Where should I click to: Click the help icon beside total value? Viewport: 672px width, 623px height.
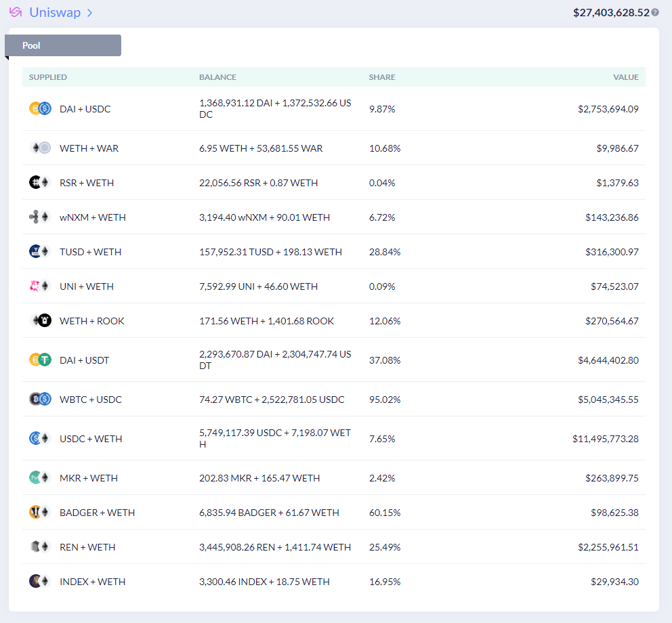tap(655, 12)
